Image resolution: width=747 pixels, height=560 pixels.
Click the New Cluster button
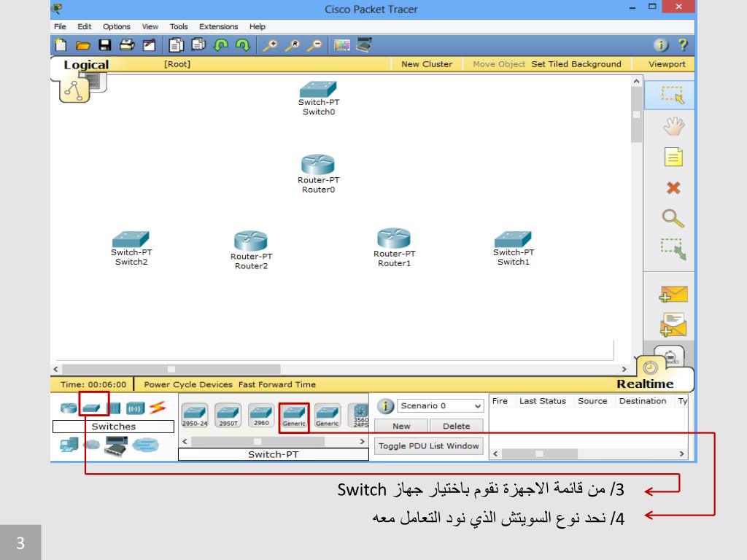click(427, 64)
